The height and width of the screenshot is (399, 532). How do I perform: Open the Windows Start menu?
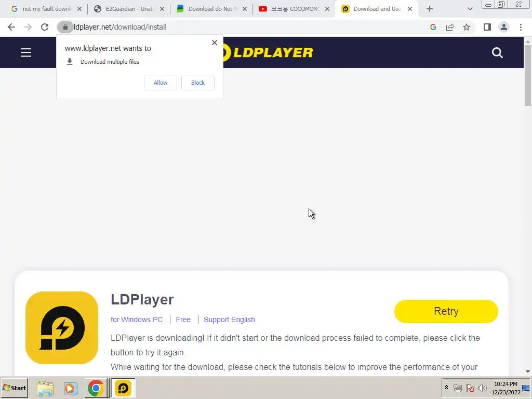[x=14, y=388]
